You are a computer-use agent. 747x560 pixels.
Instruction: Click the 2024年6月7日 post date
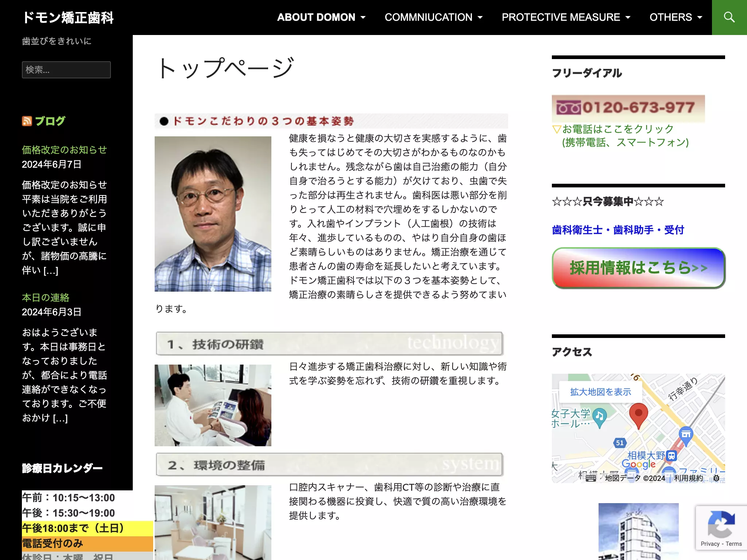pyautogui.click(x=51, y=164)
